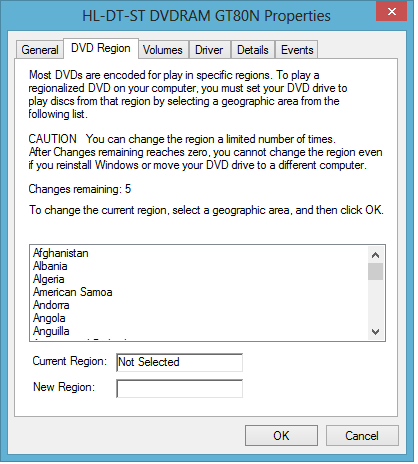Image resolution: width=418 pixels, height=464 pixels.
Task: Click the New Region field
Action: pyautogui.click(x=179, y=389)
